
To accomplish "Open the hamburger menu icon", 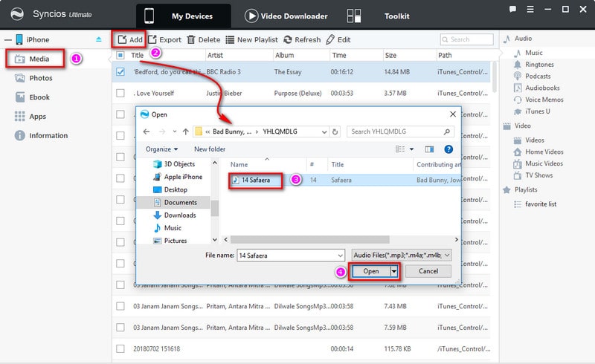I will tap(530, 10).
